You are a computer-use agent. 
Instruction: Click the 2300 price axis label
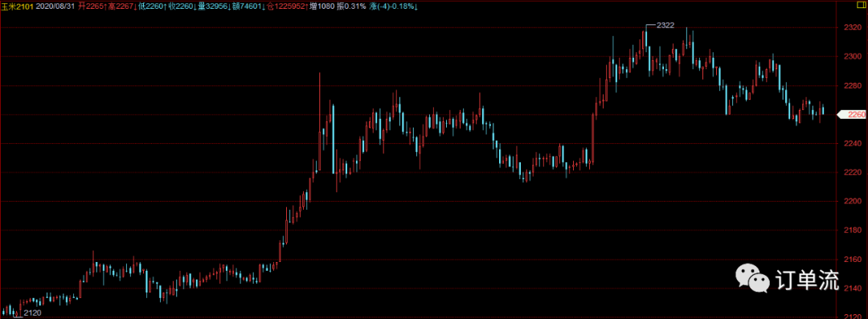click(x=852, y=56)
